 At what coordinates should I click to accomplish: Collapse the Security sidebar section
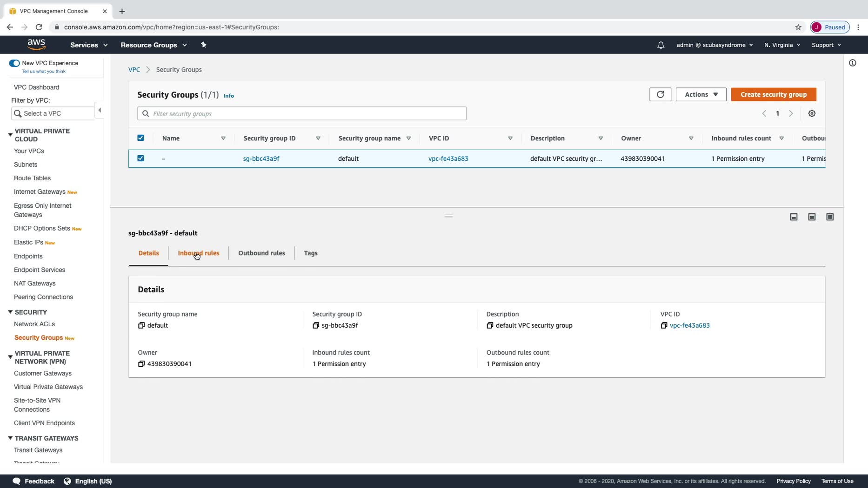pos(10,312)
